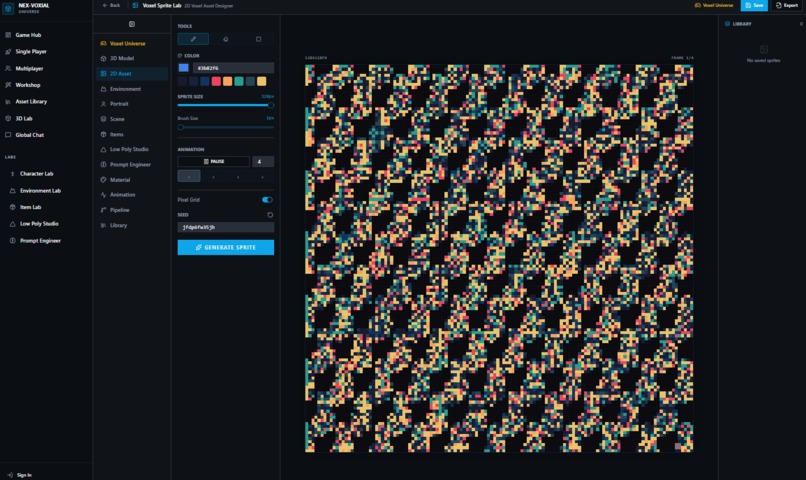Toggle the Pixel Grid switch
806x480 pixels.
click(x=267, y=199)
